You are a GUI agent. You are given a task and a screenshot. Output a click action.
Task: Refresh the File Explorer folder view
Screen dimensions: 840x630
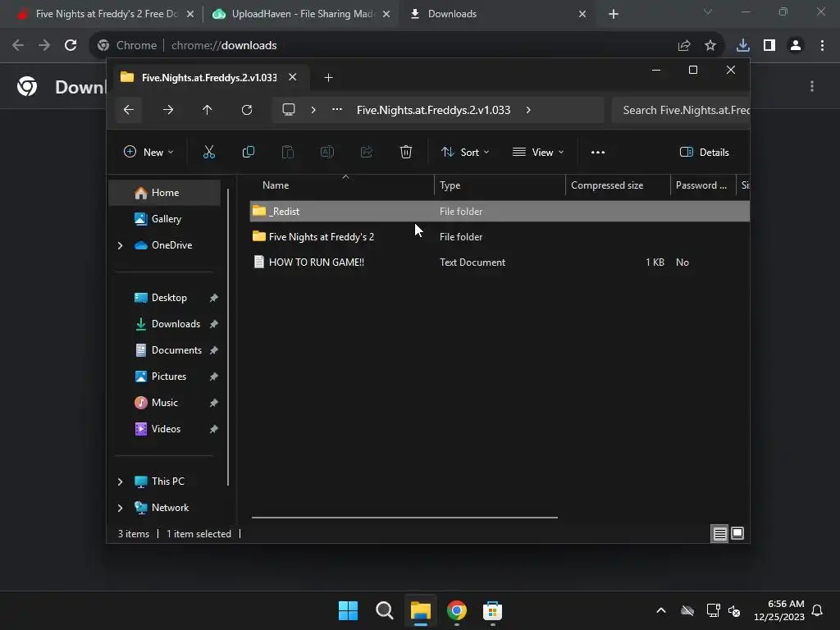coord(246,110)
